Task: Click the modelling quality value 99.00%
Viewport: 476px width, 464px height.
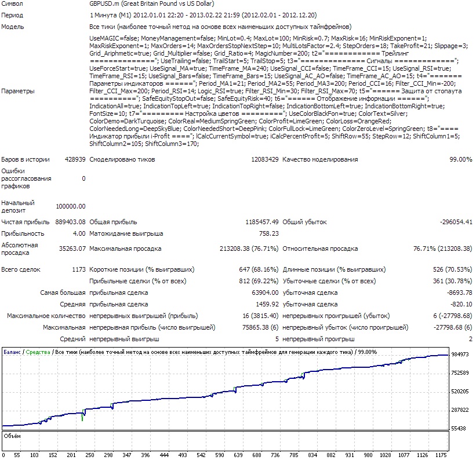Action: coord(461,159)
